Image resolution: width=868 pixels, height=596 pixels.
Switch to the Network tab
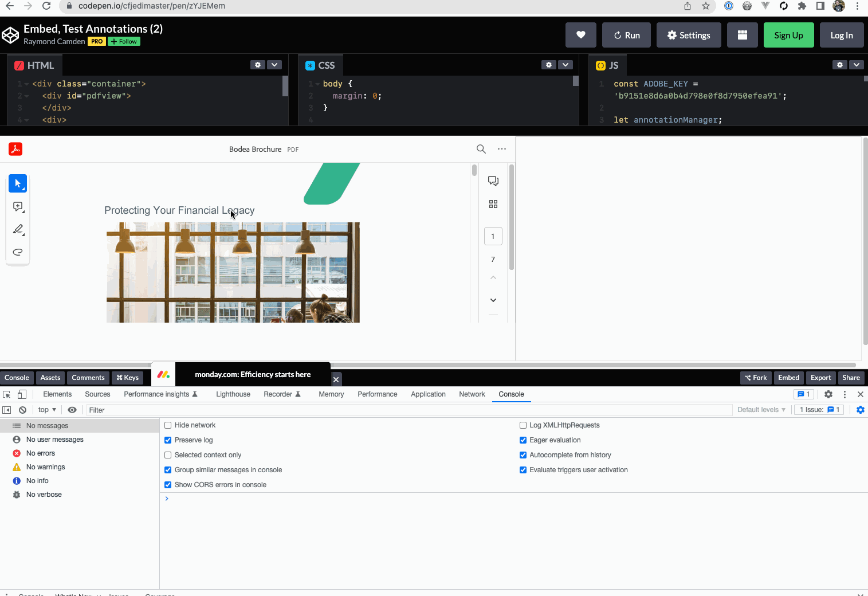[472, 394]
